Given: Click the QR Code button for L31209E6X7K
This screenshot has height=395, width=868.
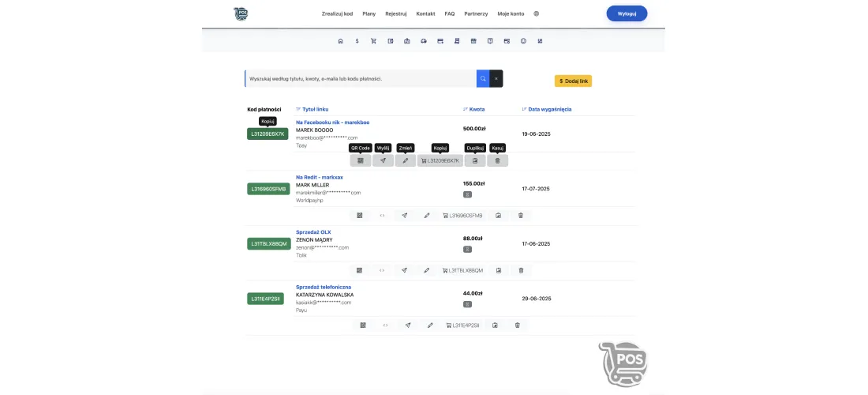Looking at the screenshot, I should pos(361,160).
